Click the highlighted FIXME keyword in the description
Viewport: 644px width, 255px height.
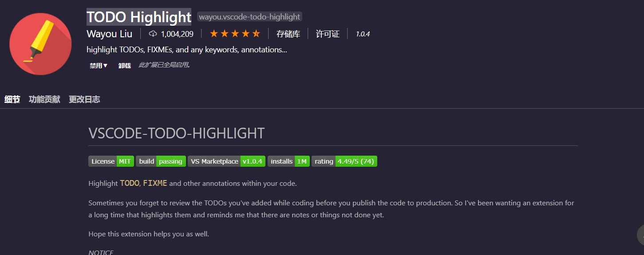(155, 183)
